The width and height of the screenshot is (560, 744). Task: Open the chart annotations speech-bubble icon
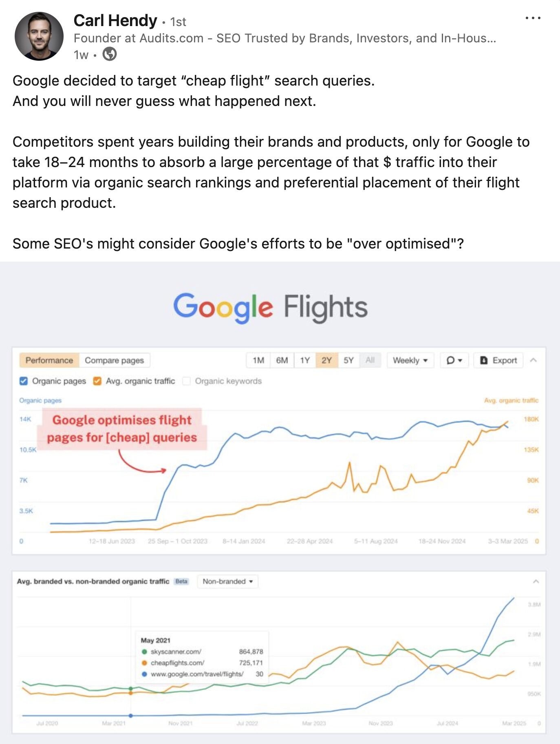pos(450,360)
